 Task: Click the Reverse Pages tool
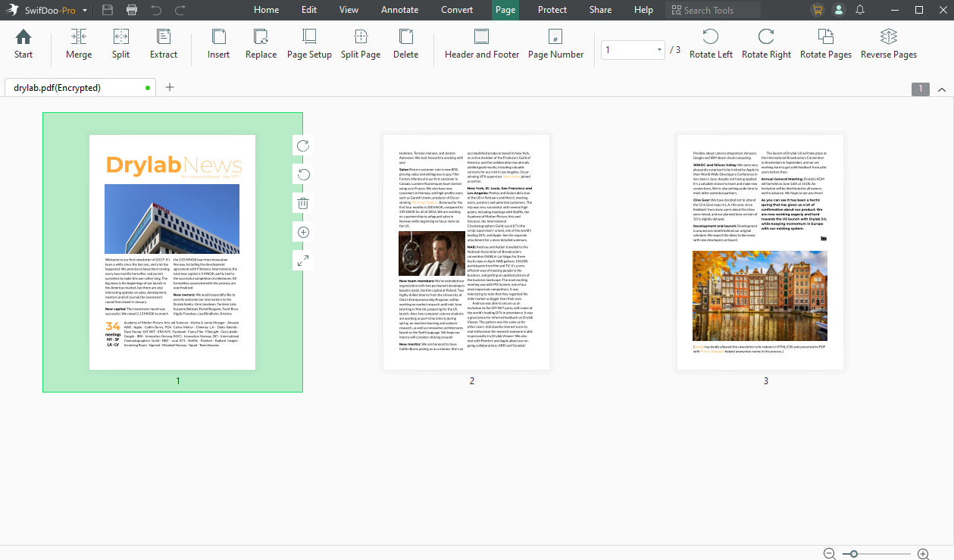click(889, 44)
